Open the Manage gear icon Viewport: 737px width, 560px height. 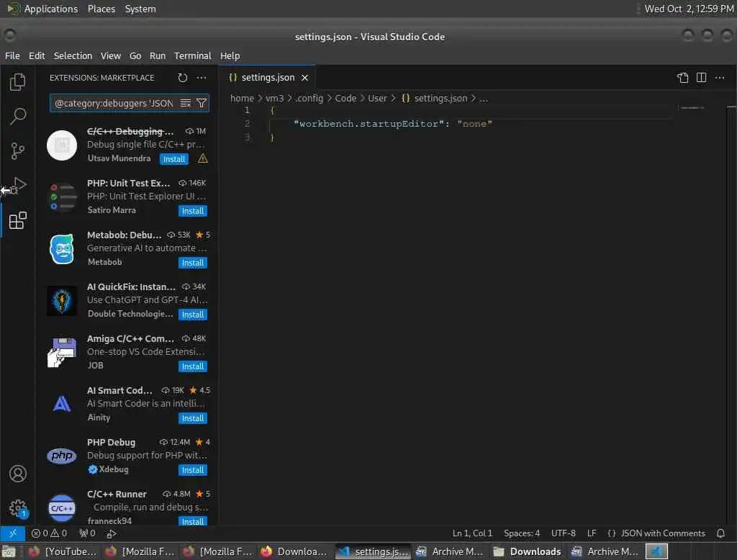click(x=18, y=507)
